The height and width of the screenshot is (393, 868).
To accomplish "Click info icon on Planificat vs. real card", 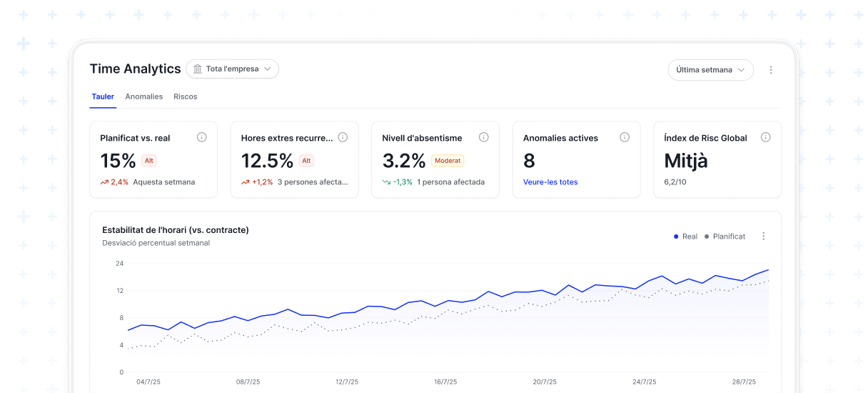I will coord(201,137).
